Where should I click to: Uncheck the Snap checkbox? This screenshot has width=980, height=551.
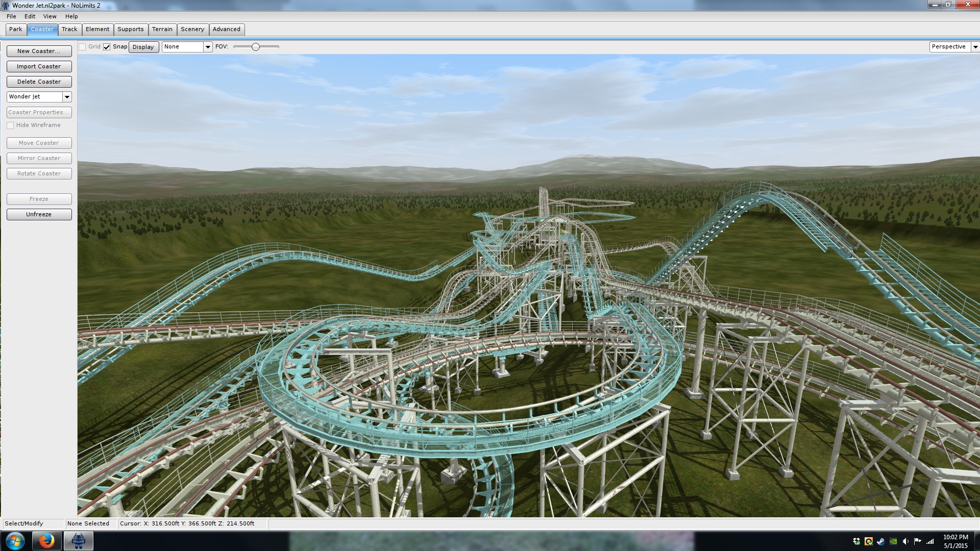pyautogui.click(x=107, y=47)
